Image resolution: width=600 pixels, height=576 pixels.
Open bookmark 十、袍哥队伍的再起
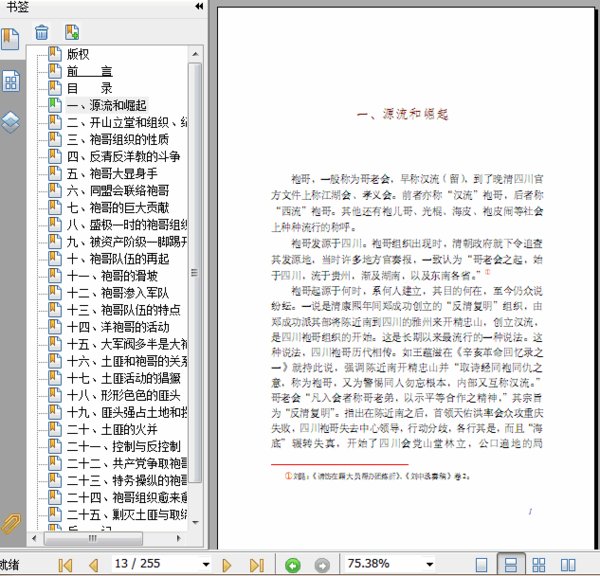118,259
